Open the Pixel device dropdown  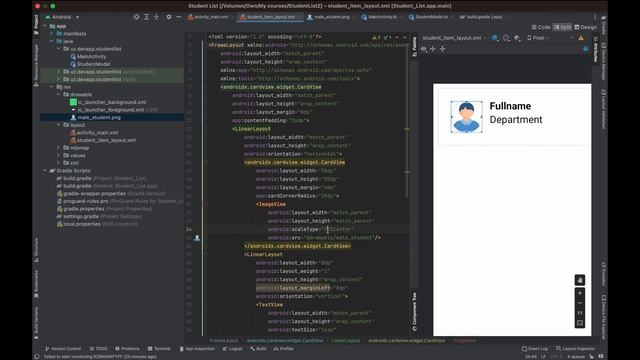pos(538,38)
